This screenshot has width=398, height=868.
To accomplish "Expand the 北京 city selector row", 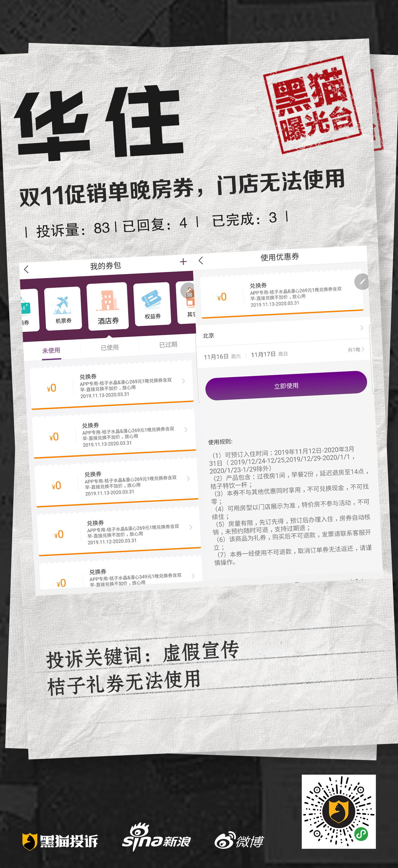I will [x=282, y=332].
